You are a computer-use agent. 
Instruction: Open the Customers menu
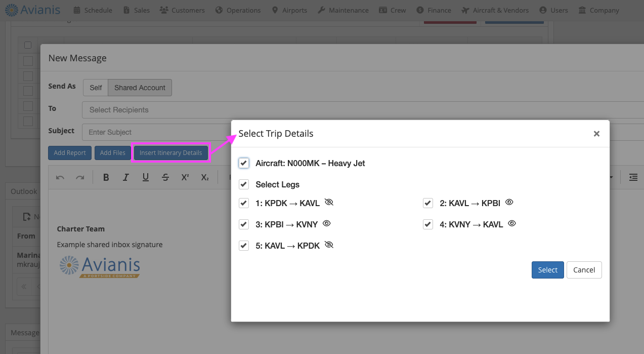[x=182, y=10]
